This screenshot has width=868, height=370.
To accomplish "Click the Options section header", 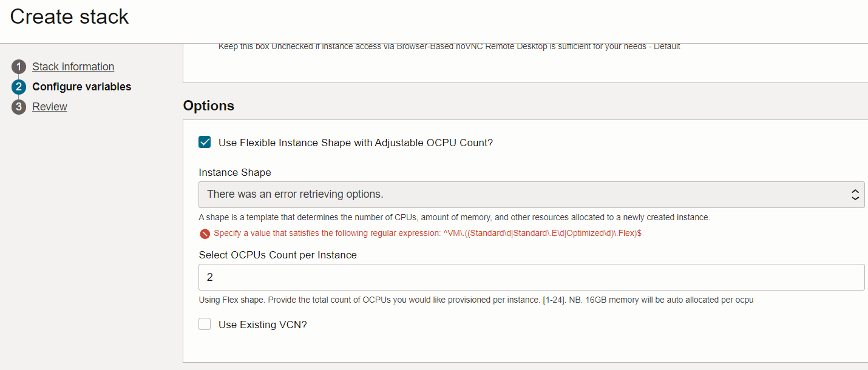I will point(209,105).
